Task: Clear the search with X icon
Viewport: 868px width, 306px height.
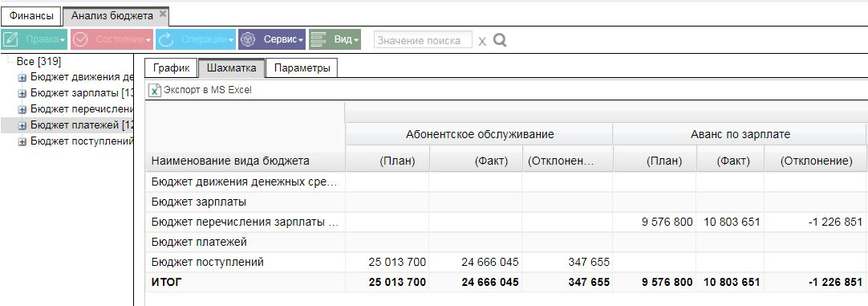Action: pos(482,41)
